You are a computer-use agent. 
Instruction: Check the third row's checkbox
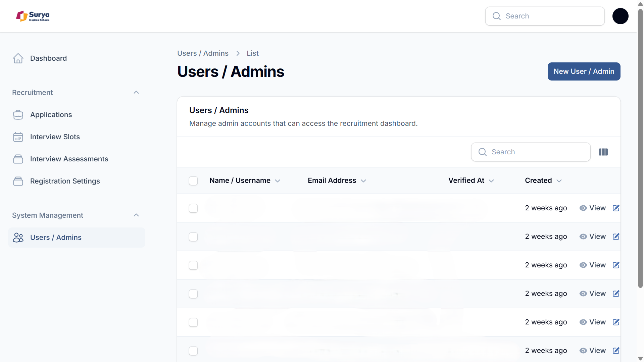[x=193, y=265]
